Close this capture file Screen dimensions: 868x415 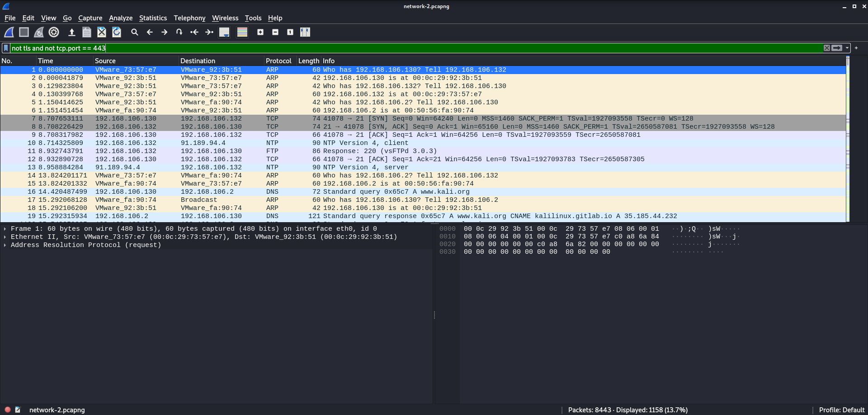[102, 32]
